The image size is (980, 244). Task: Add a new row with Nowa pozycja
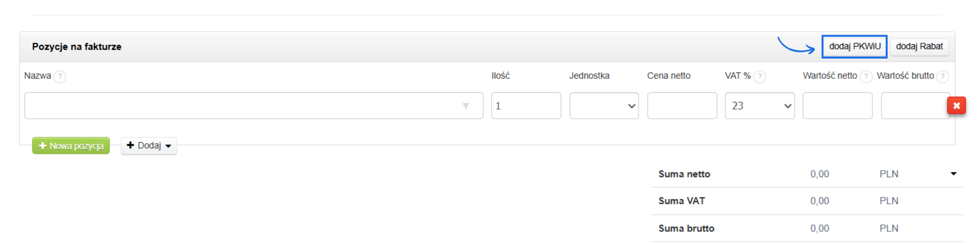pos(71,146)
